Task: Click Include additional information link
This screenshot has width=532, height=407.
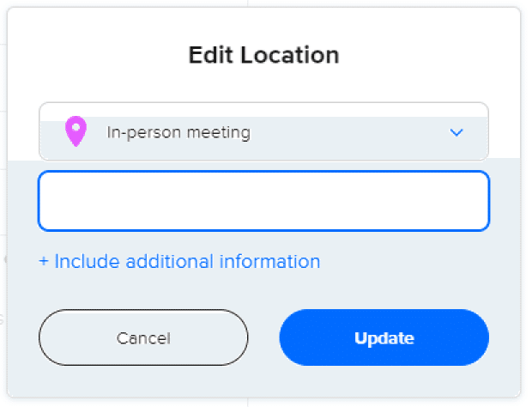Action: pos(179,261)
